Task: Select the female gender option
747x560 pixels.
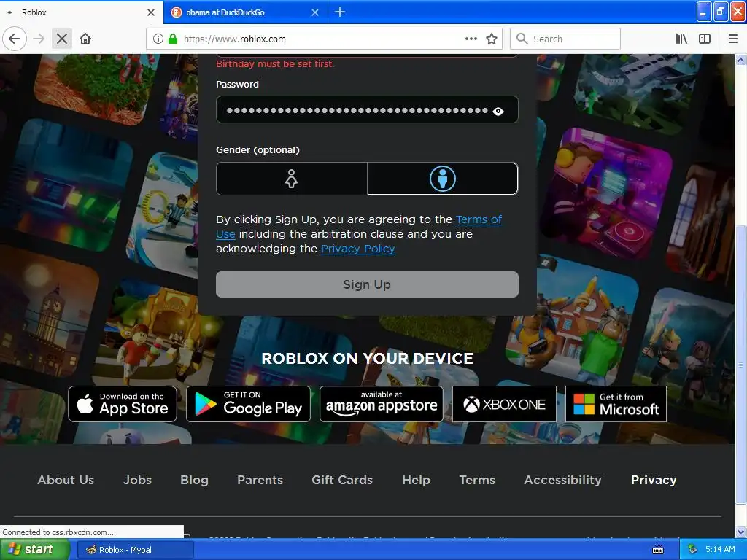Action: click(x=292, y=179)
